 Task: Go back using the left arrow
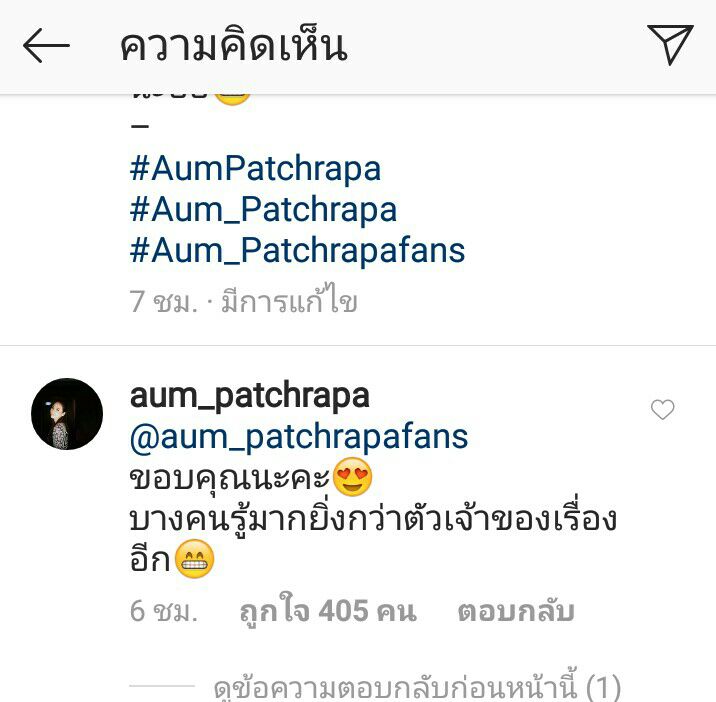(x=46, y=46)
